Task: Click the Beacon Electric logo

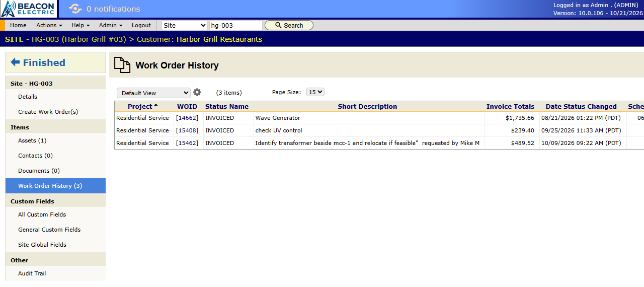Action: coord(29,9)
